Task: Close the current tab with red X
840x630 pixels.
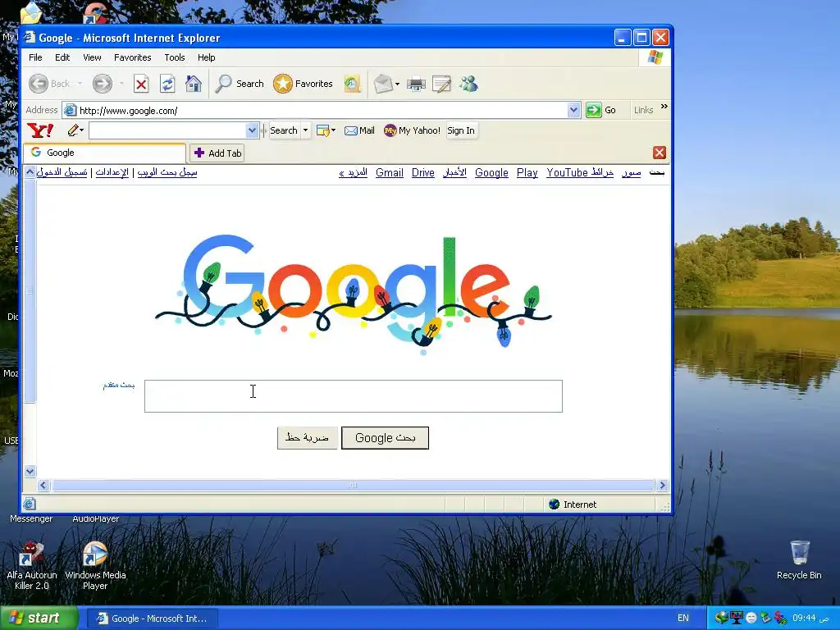Action: (x=659, y=153)
